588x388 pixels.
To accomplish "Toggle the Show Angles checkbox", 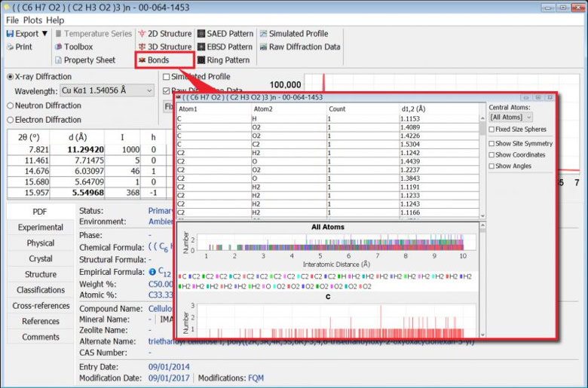I will (x=492, y=166).
